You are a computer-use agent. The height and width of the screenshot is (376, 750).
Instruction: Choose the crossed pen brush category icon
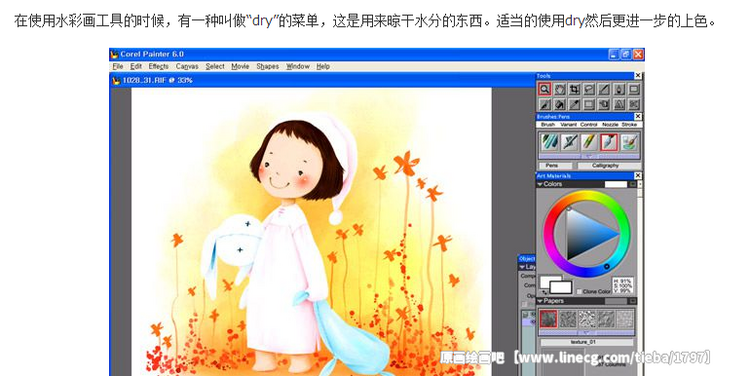tap(570, 143)
